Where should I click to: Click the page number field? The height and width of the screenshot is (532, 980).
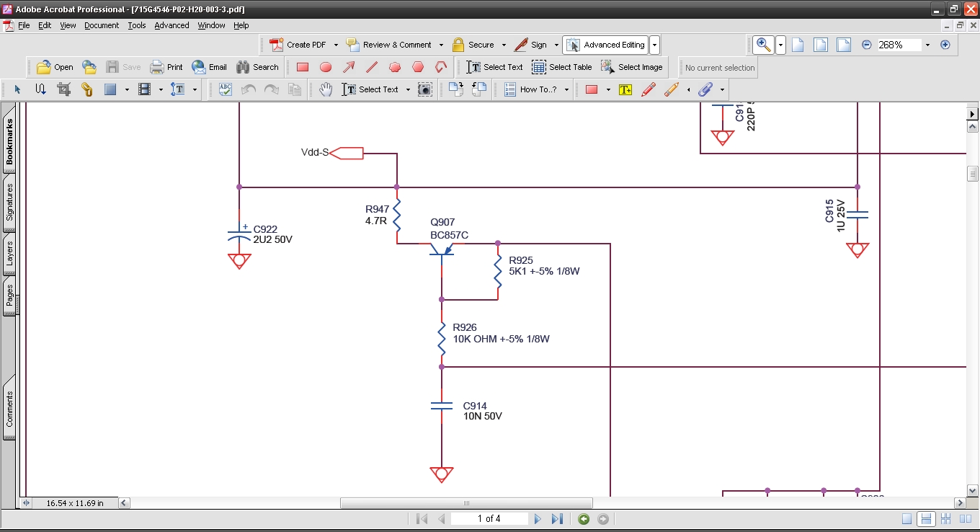(x=489, y=519)
